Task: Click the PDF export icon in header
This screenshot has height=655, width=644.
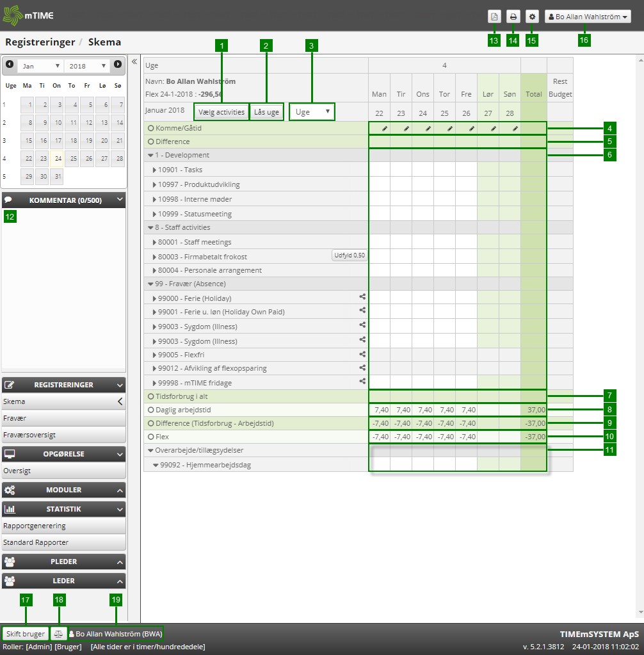Action: tap(494, 17)
